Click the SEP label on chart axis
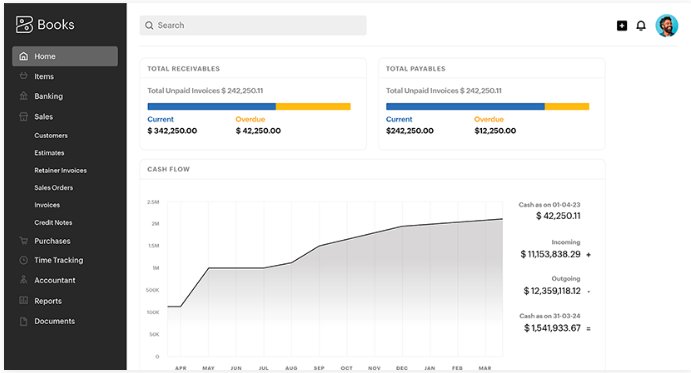 [319, 368]
